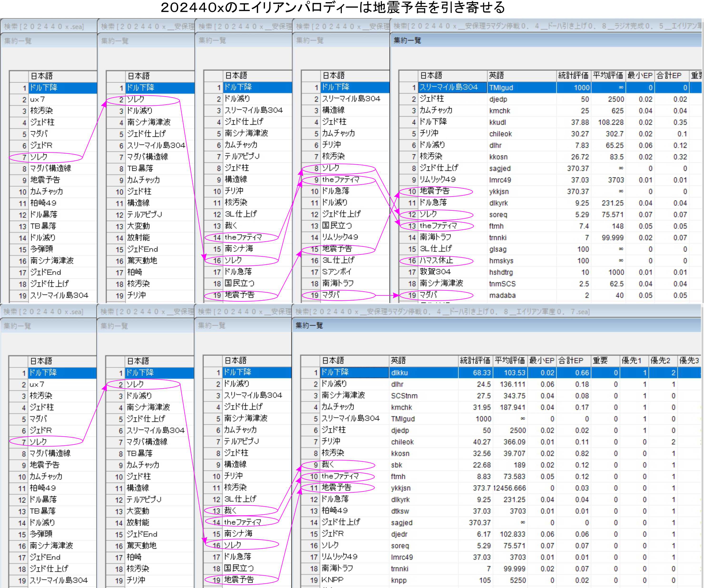Click the hmskys English code cell
The image size is (704, 588).
[522, 261]
